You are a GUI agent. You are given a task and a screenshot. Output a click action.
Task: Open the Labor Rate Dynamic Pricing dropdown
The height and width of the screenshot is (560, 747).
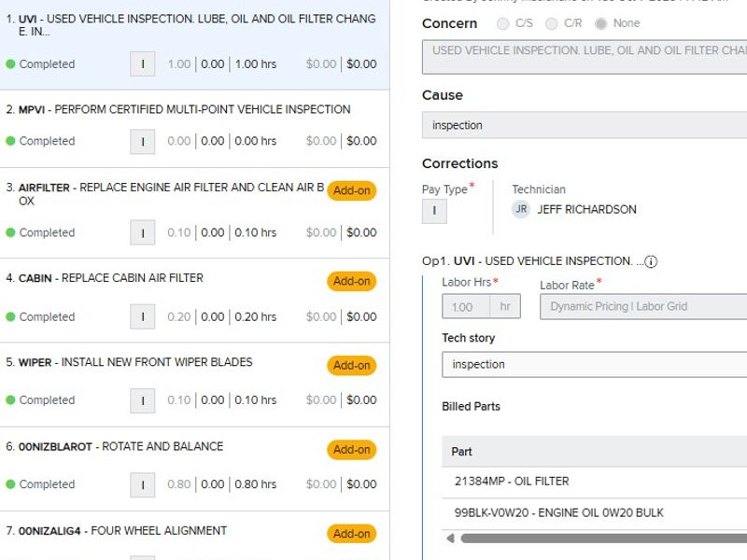[642, 306]
